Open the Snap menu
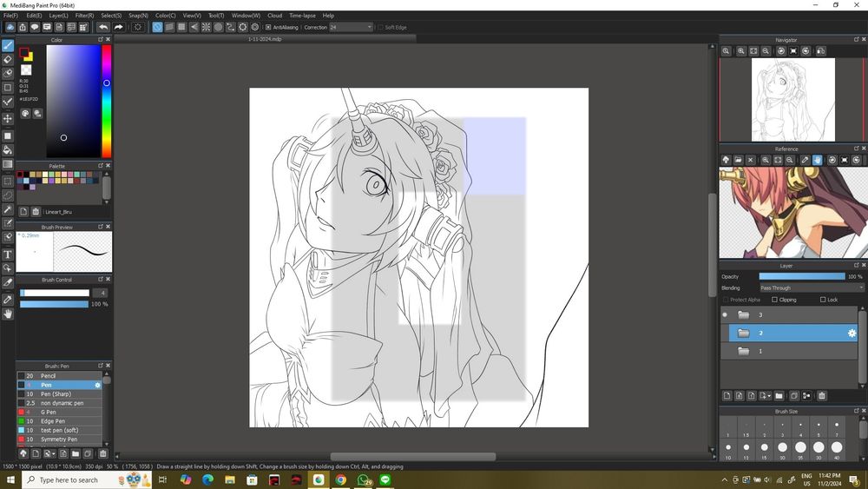 click(x=138, y=16)
